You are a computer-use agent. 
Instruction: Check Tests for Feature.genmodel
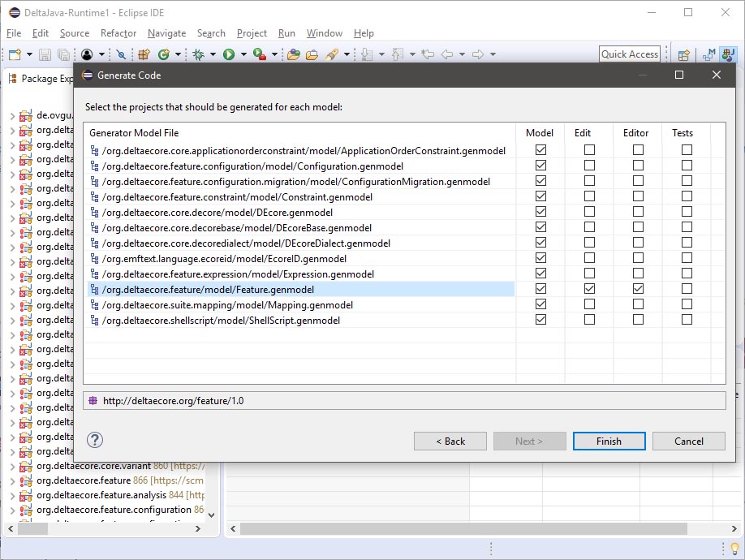[x=687, y=288]
